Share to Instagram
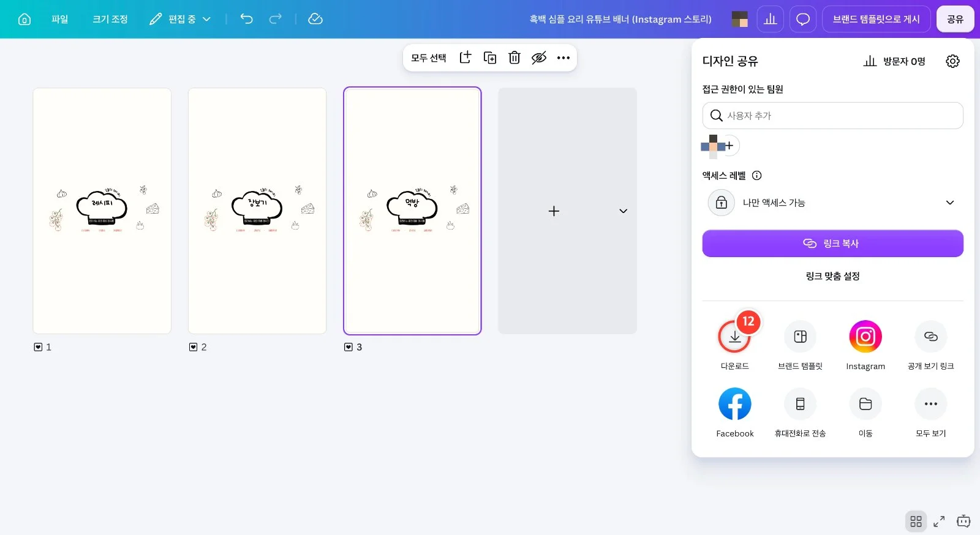Viewport: 980px width, 535px height. (x=865, y=337)
